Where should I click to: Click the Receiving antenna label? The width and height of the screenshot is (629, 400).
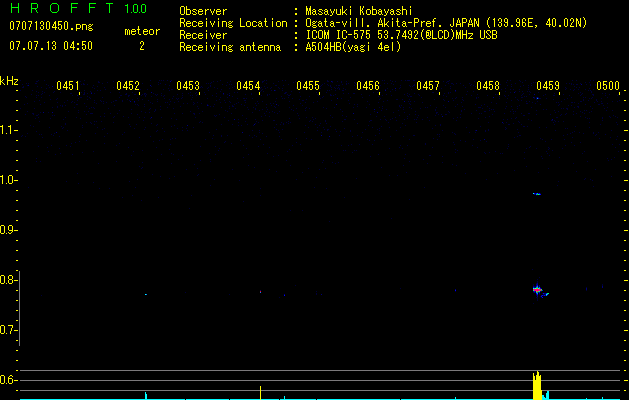coord(230,47)
